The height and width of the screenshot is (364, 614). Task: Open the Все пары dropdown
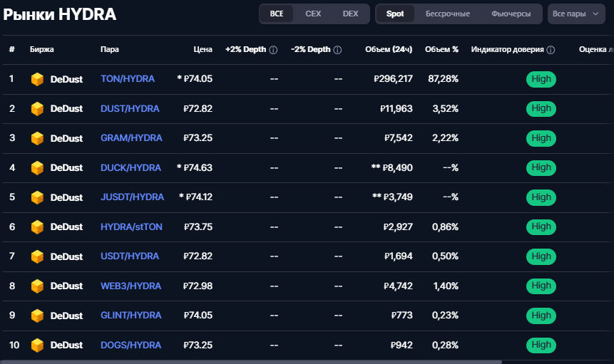[x=575, y=14]
